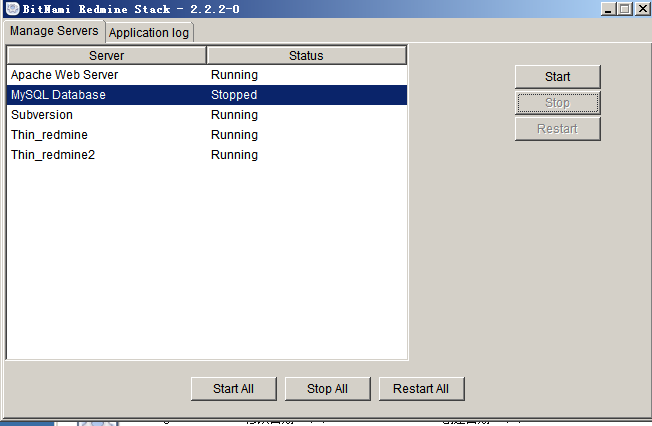The width and height of the screenshot is (652, 426).
Task: Start the selected MySQL server
Action: point(558,77)
